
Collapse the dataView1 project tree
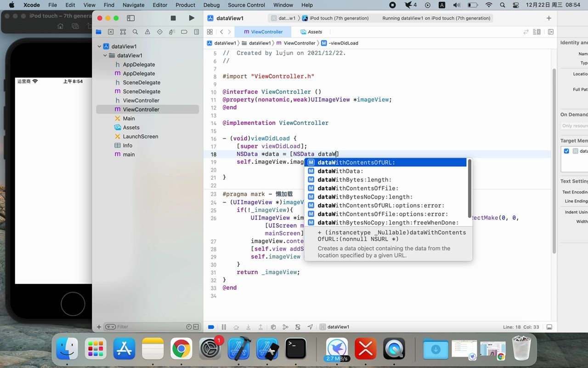[99, 46]
